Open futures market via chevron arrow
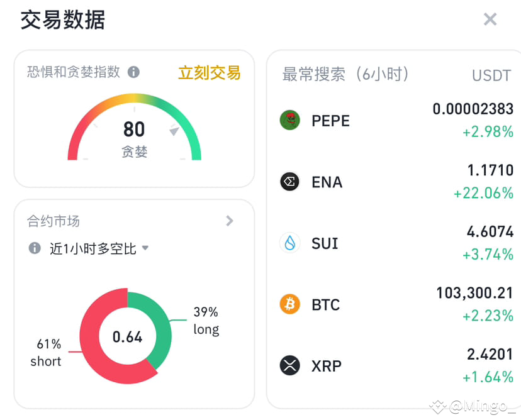Viewport: 521px width, 420px height. pos(230,221)
